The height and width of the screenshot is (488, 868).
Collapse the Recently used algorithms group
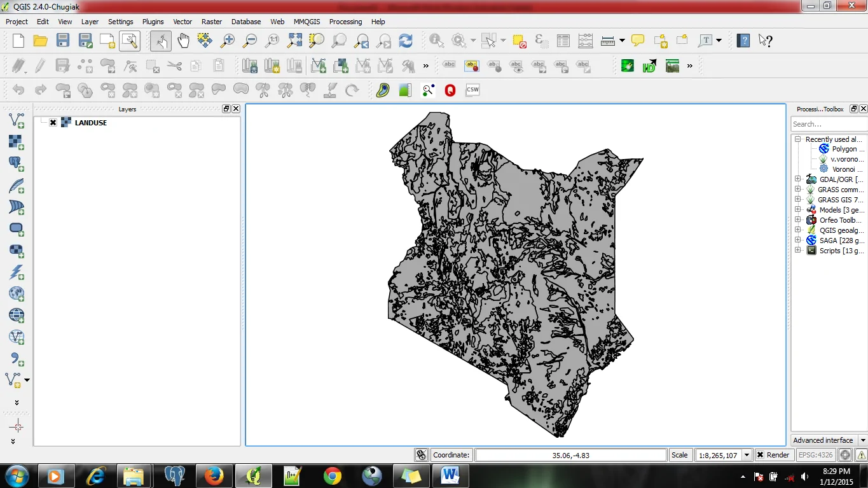pos(797,139)
